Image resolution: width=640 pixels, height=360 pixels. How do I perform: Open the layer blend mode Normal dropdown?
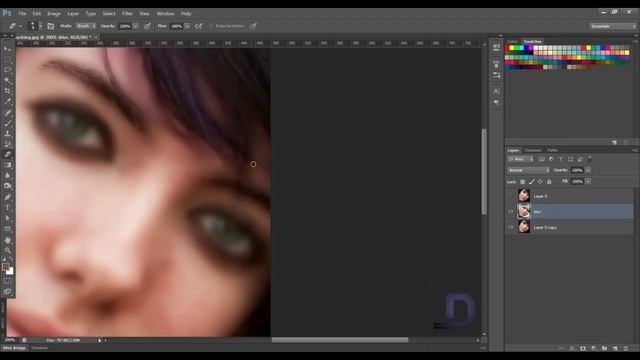[x=529, y=170]
